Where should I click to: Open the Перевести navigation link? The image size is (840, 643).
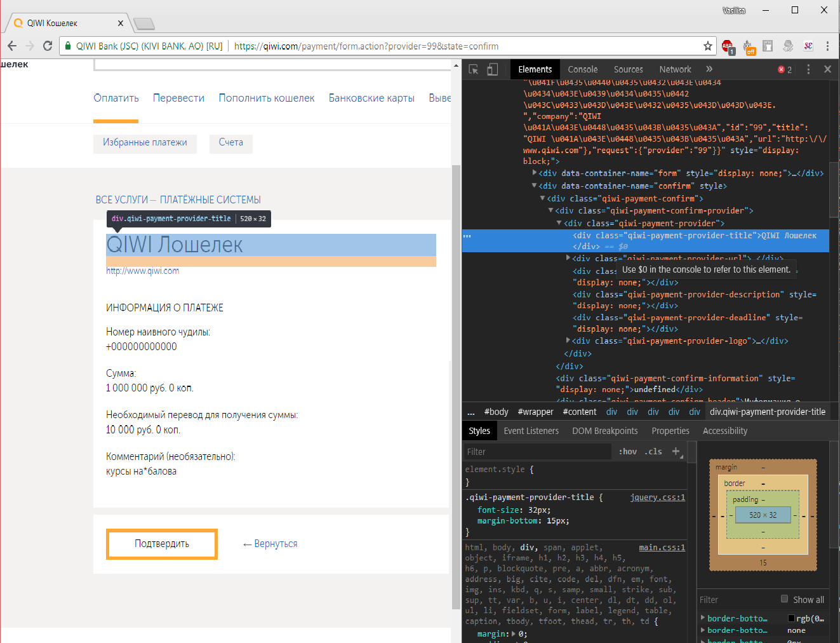click(x=178, y=98)
